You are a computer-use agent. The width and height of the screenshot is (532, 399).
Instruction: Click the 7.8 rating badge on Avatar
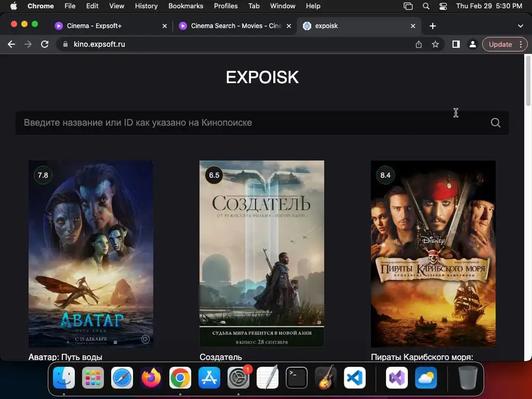pos(43,175)
